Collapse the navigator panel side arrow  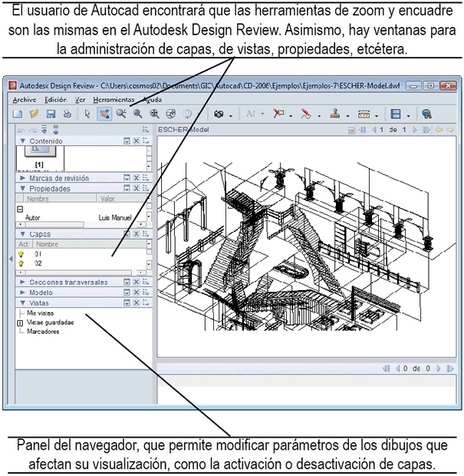click(11, 259)
